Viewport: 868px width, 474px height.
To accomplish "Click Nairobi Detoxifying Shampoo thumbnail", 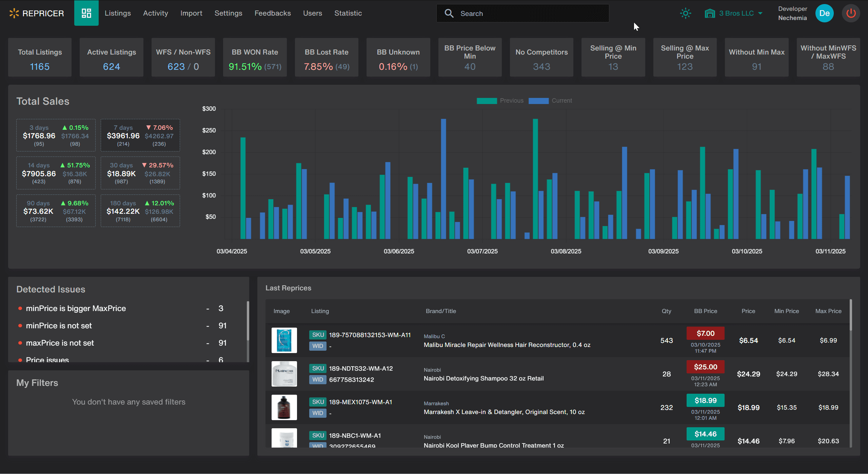I will [284, 374].
